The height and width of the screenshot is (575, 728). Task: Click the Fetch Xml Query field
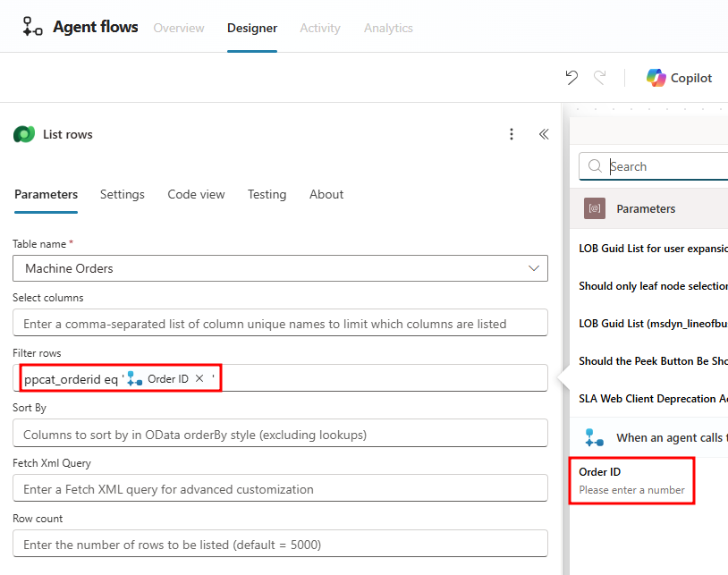(280, 488)
